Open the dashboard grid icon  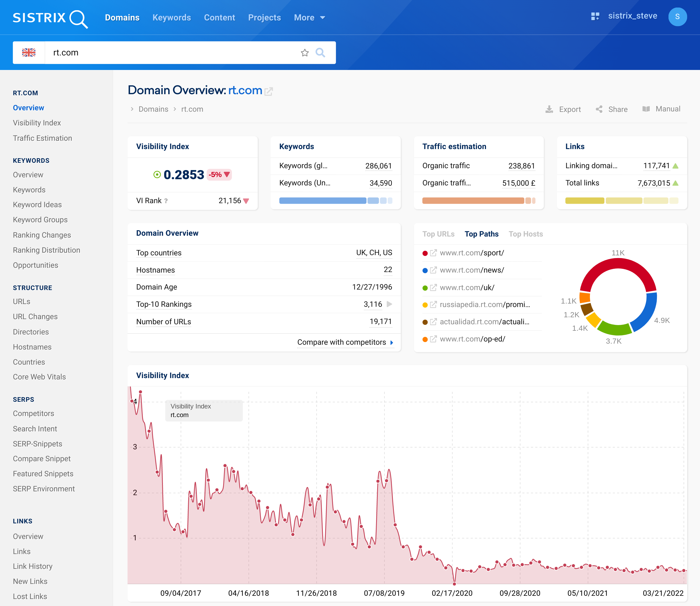(595, 16)
